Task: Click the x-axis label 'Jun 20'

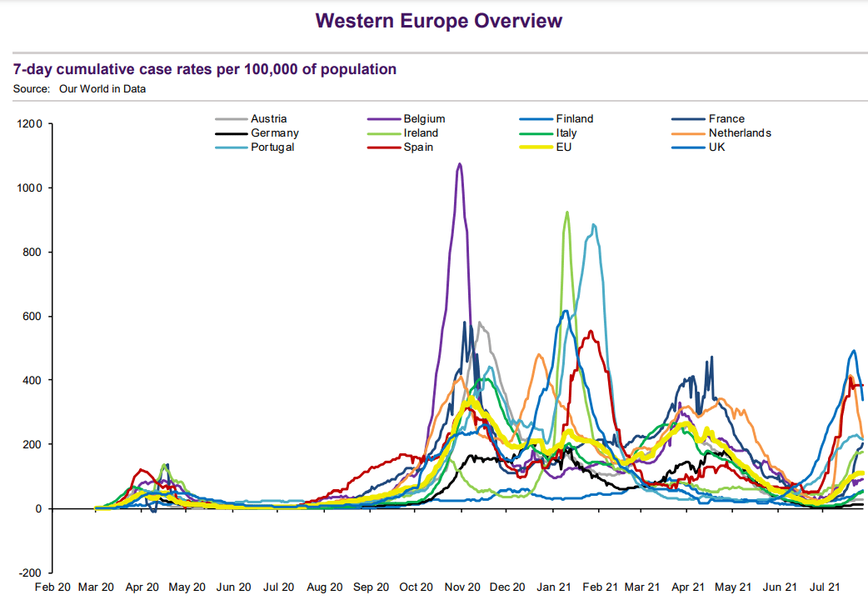Action: (x=233, y=587)
